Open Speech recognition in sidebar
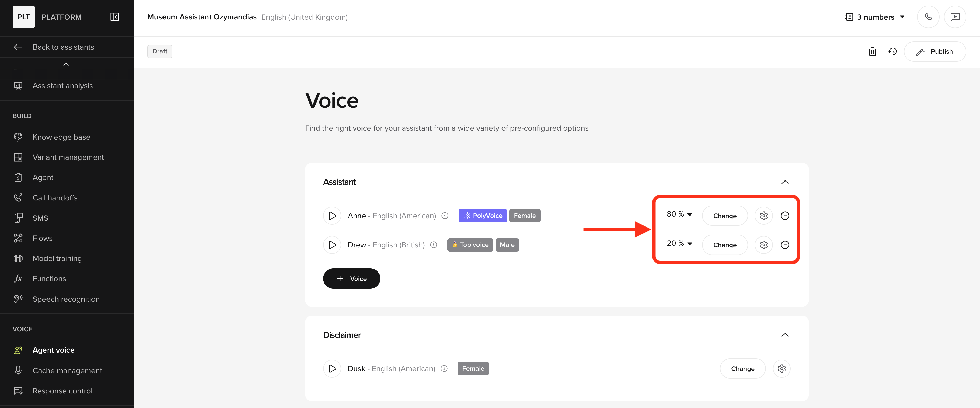Image resolution: width=980 pixels, height=408 pixels. (66, 299)
